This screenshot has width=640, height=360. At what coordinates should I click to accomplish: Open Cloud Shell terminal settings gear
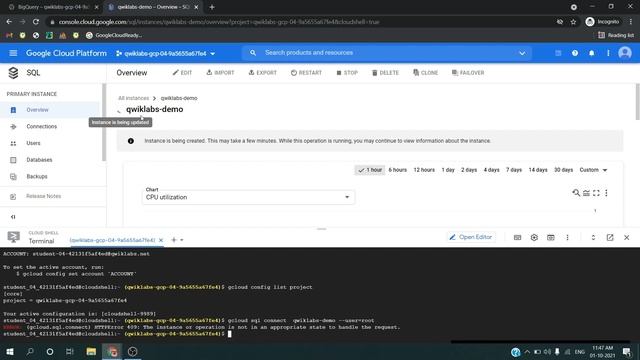point(534,238)
